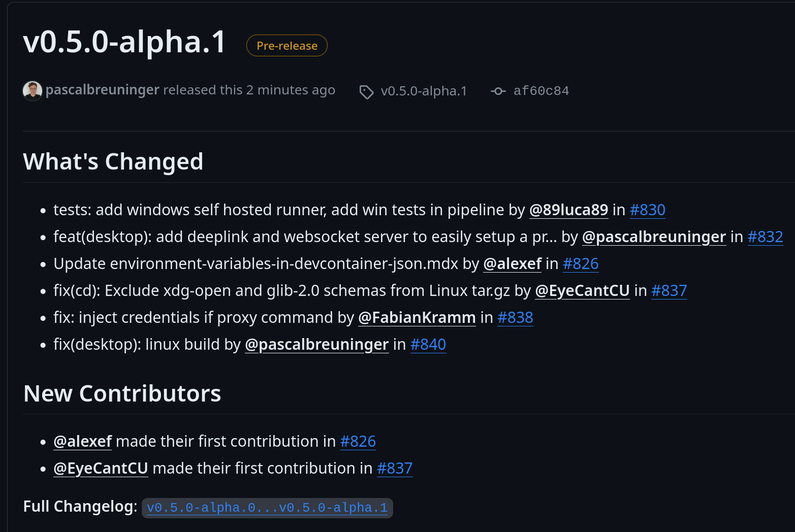Open @EyeCantCU under New Contributors
Image resolution: width=795 pixels, height=532 pixels.
(101, 469)
